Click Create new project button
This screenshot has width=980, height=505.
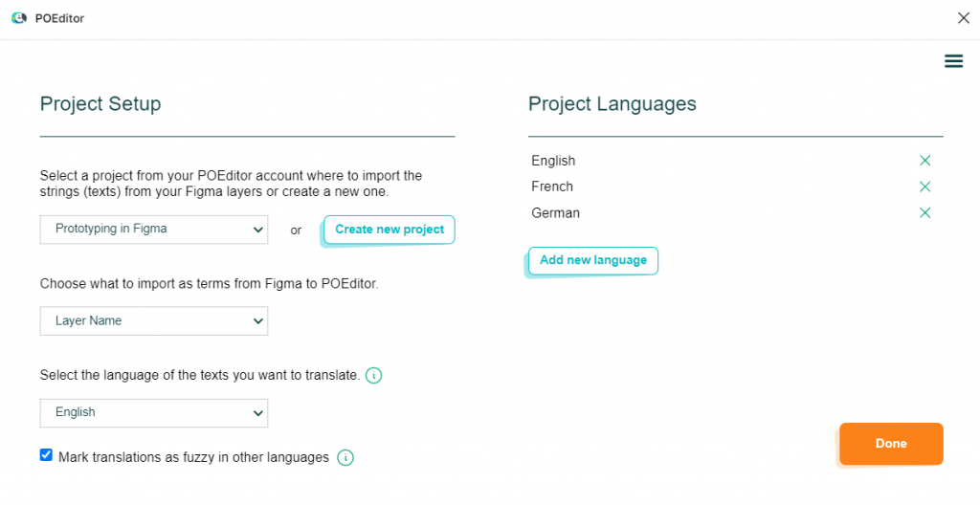point(390,230)
